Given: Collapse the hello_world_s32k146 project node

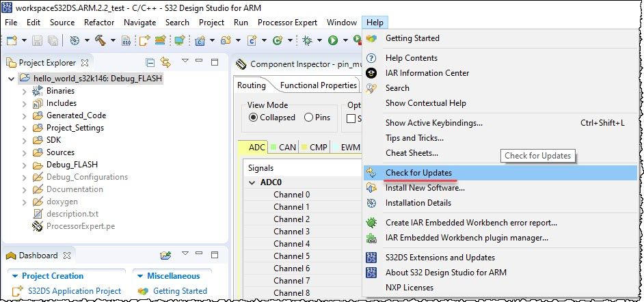Looking at the screenshot, I should click(x=11, y=79).
